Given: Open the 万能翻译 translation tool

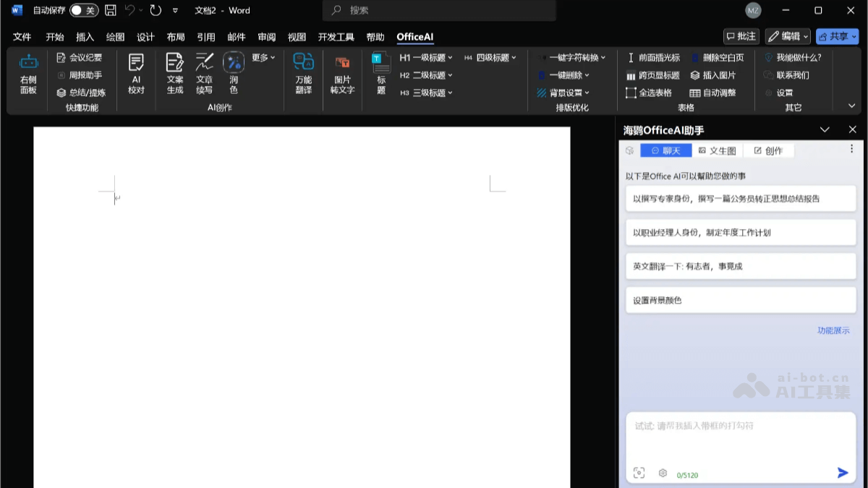Looking at the screenshot, I should pyautogui.click(x=303, y=72).
